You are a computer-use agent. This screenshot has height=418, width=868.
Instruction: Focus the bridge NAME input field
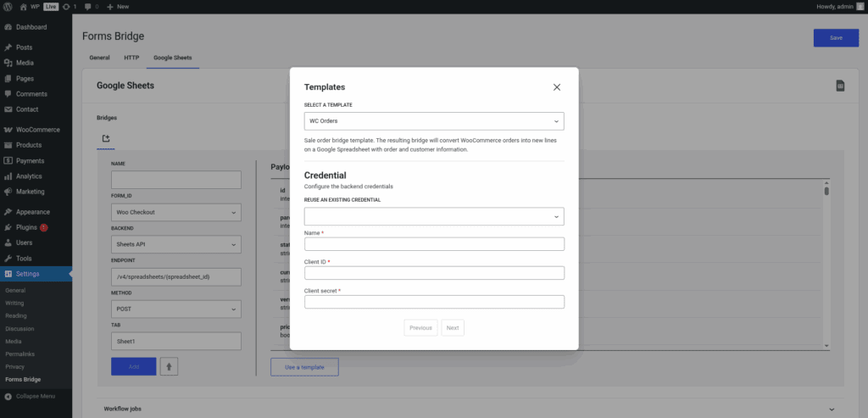176,180
